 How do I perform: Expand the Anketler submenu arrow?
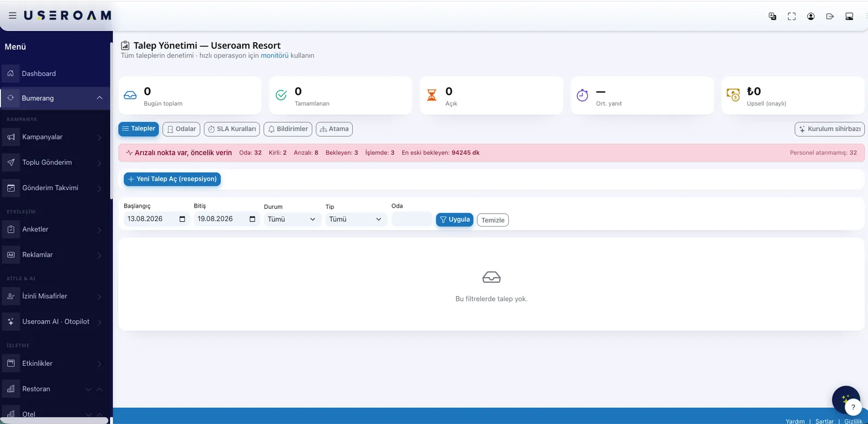[99, 230]
